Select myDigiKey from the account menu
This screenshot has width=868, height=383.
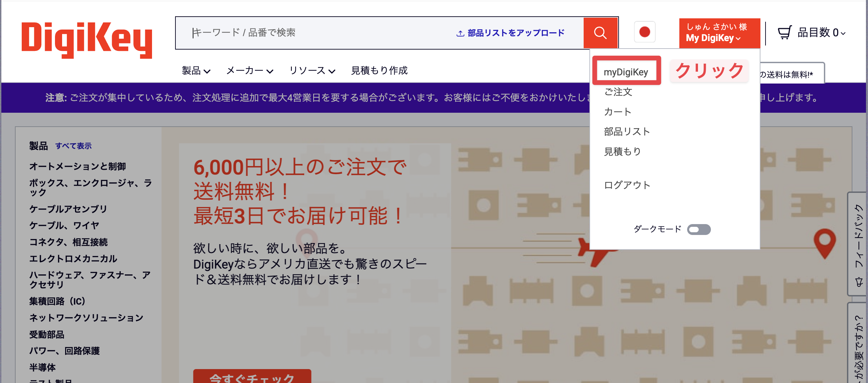pyautogui.click(x=626, y=72)
